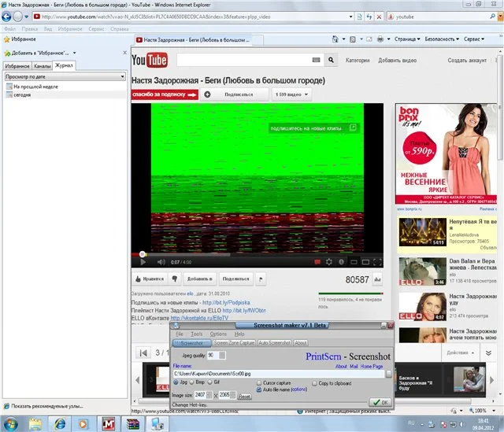Click the Reset button next to image size

coord(244,397)
